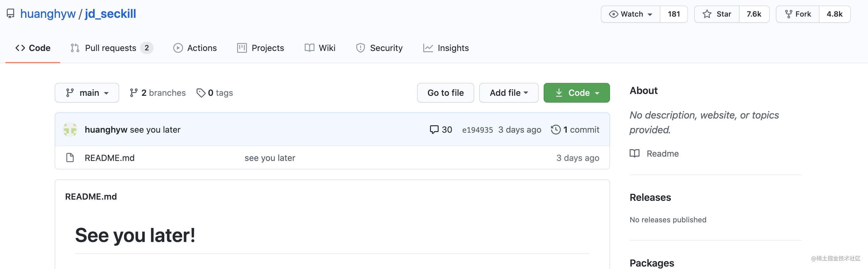The width and height of the screenshot is (868, 269).
Task: Click '3 days ago' in the commit header
Action: point(520,130)
